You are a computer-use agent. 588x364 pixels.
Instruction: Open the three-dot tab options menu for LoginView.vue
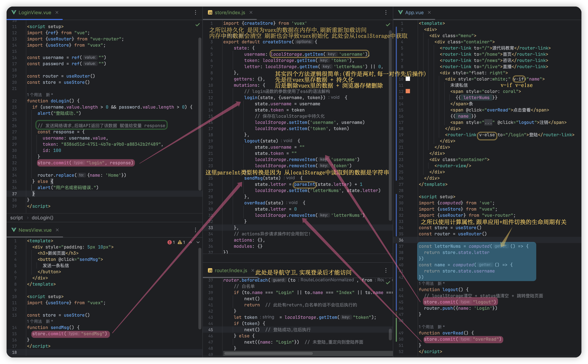pyautogui.click(x=196, y=13)
